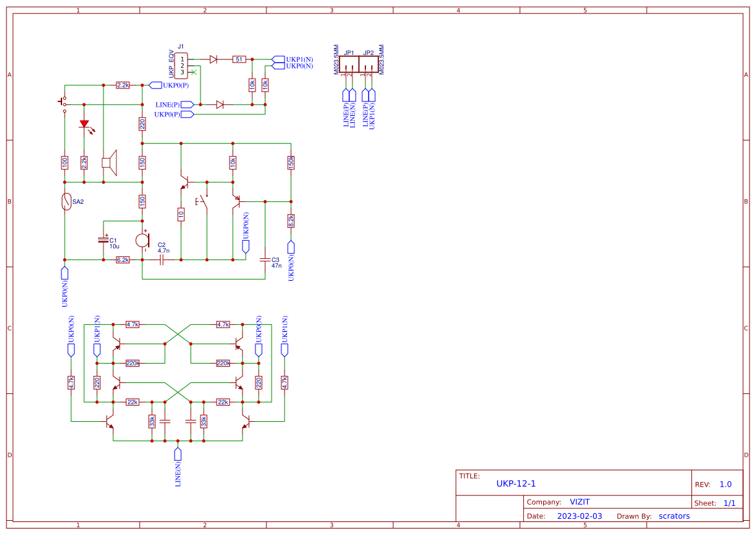Click the Sheet value 1/1
This screenshot has height=535, width=756.
click(729, 503)
